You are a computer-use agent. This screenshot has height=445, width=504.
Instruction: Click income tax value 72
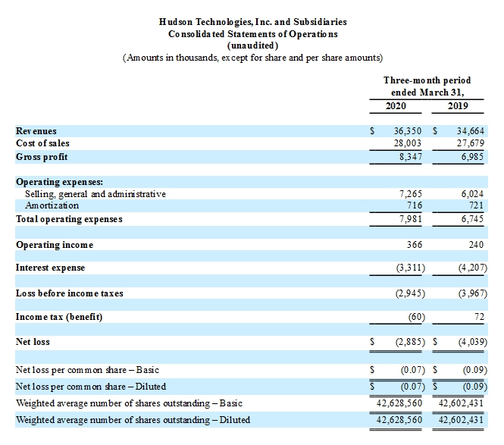point(479,317)
